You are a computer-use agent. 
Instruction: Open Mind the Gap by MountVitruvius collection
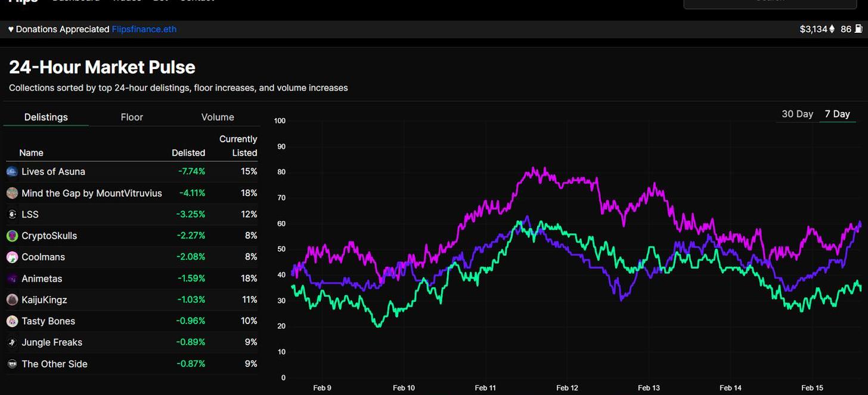point(92,193)
